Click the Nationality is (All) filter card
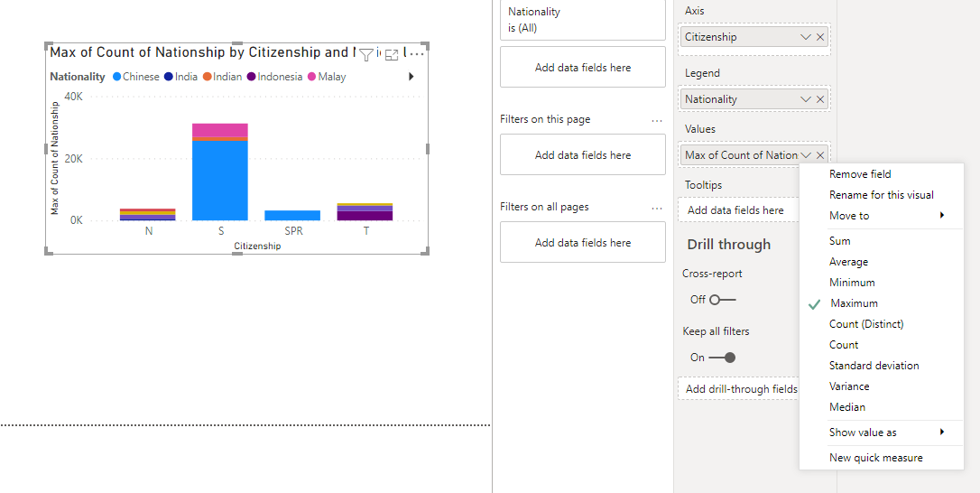The height and width of the screenshot is (493, 980). coord(583,19)
